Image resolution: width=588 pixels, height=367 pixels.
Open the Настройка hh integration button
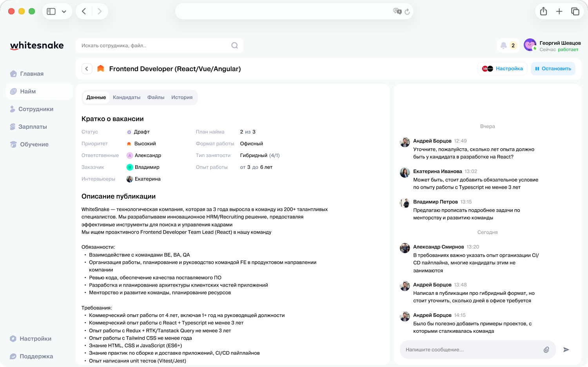point(503,69)
